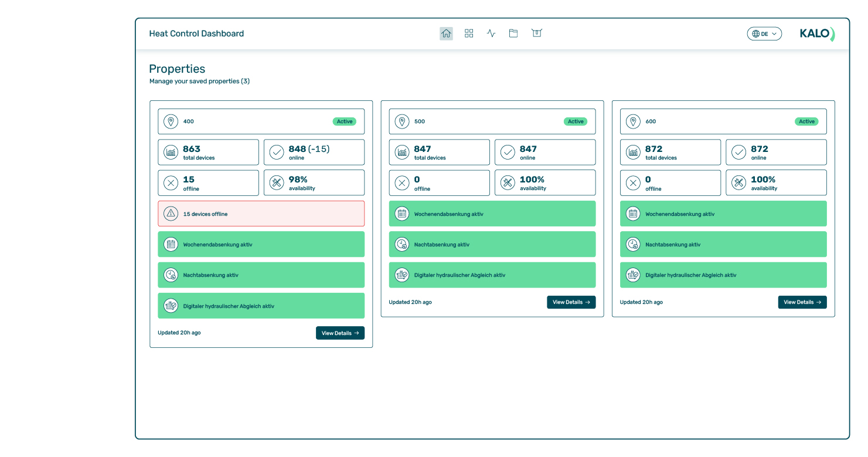Select Nachtabsenkung aktiv on property 600
This screenshot has height=457, width=868.
723,245
